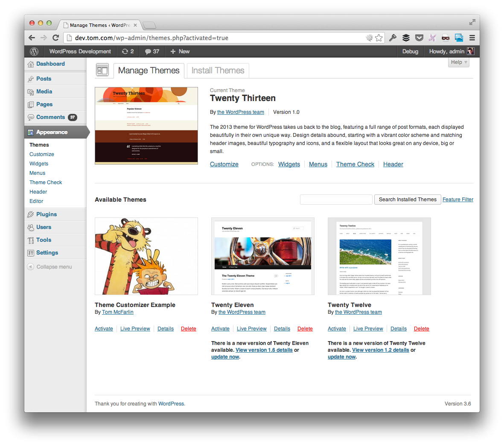Expand the Help dropdown
504x446 pixels.
(459, 62)
